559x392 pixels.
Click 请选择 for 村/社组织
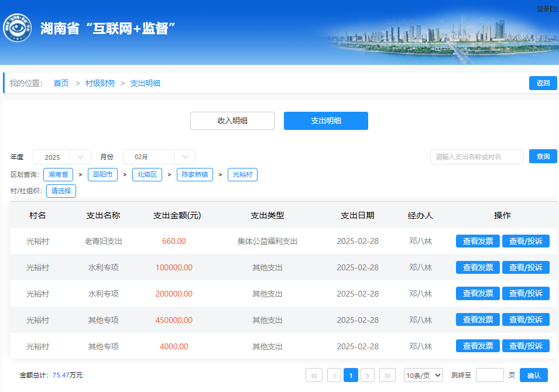[61, 191]
